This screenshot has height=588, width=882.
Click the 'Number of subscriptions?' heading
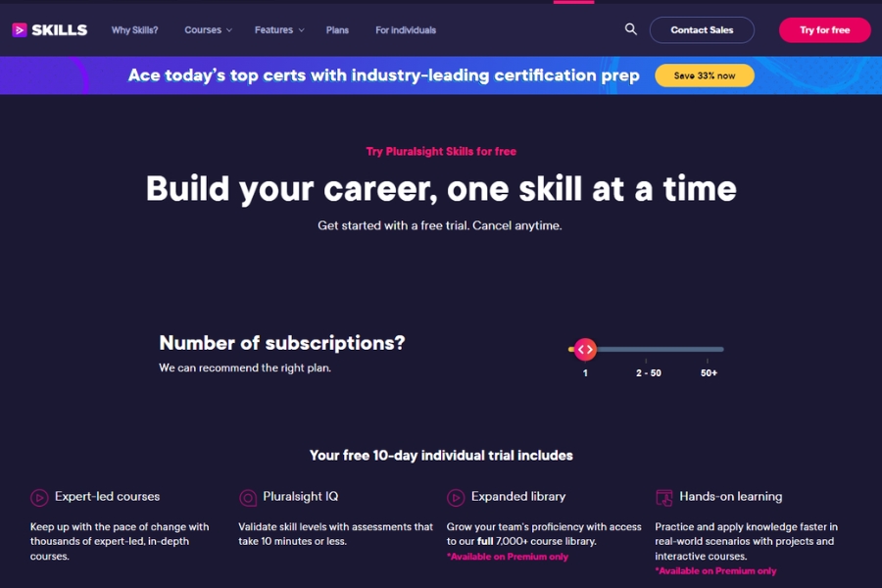pyautogui.click(x=282, y=343)
